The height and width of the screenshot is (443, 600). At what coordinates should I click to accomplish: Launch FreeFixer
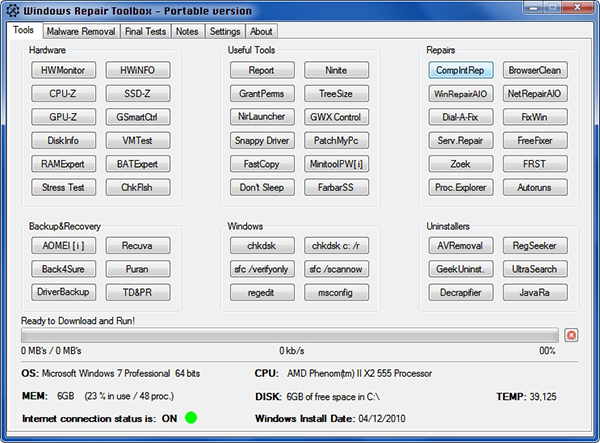(x=535, y=140)
